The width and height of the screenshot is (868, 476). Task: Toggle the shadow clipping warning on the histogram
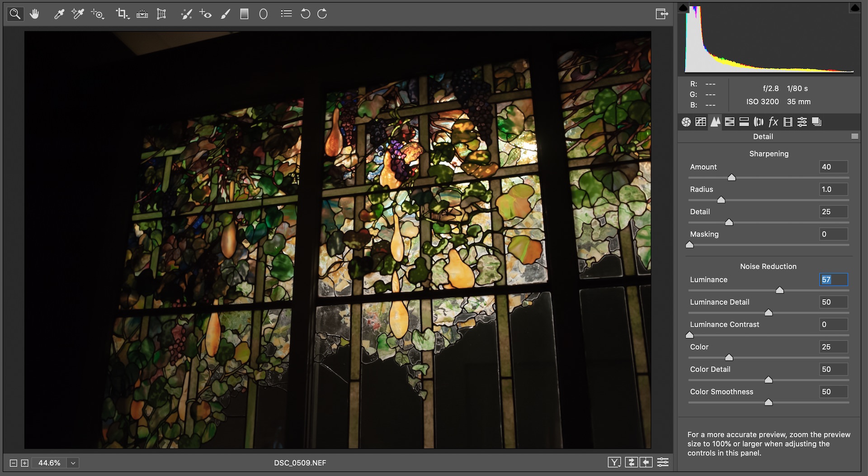tap(684, 8)
